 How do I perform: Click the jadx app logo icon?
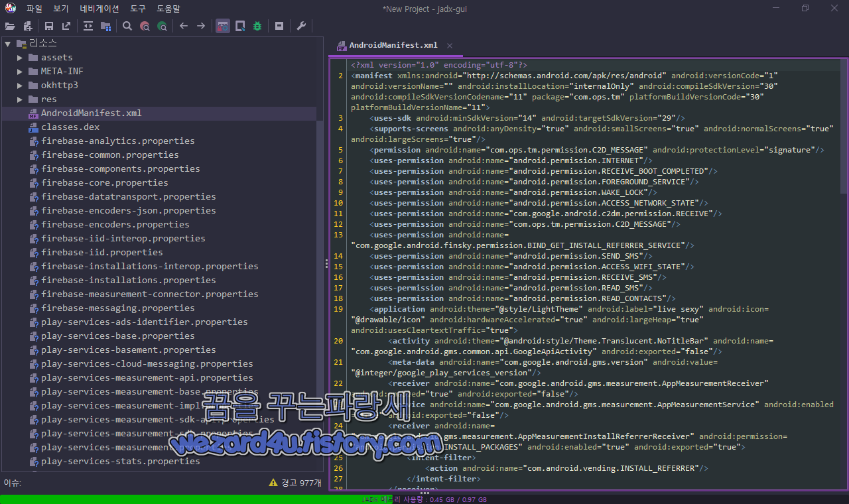click(10, 9)
